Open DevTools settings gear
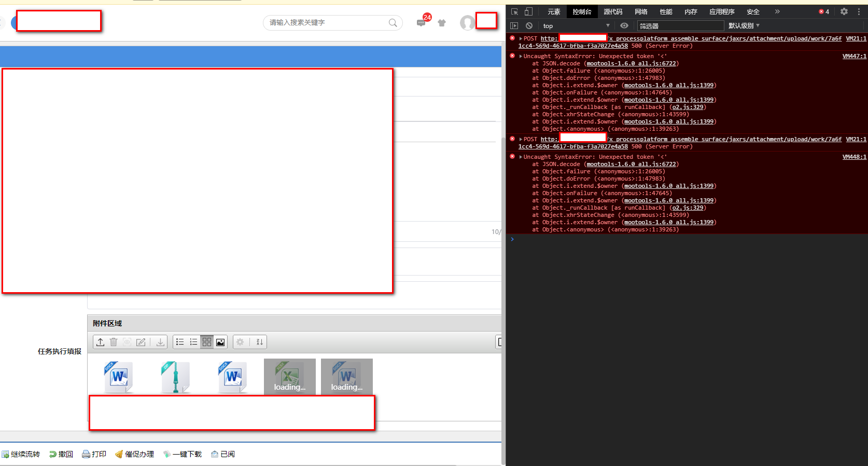This screenshot has height=466, width=868. pyautogui.click(x=844, y=11)
